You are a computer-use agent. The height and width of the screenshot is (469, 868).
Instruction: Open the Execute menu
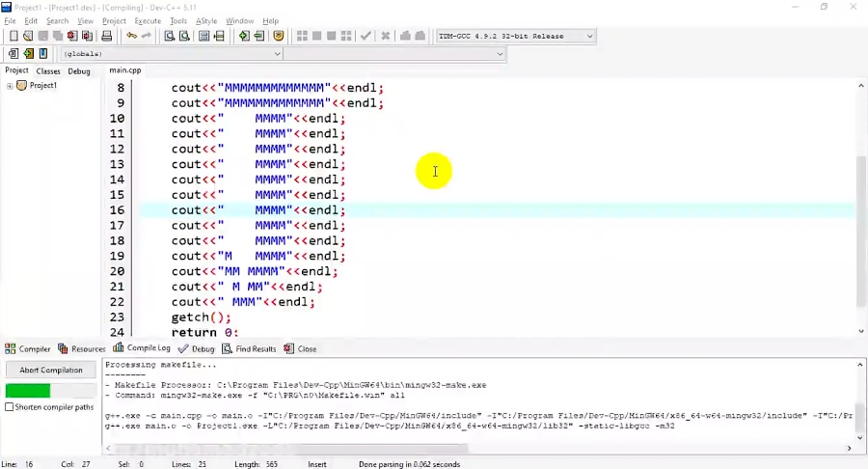[x=148, y=21]
